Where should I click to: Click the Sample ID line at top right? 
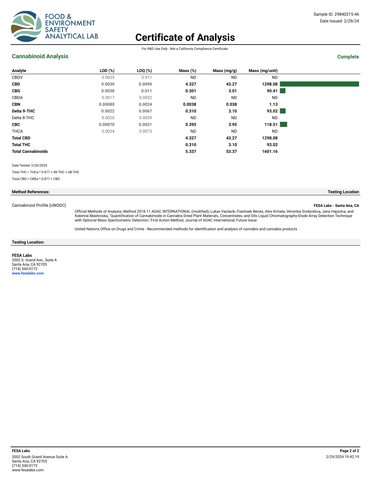tap(336, 14)
